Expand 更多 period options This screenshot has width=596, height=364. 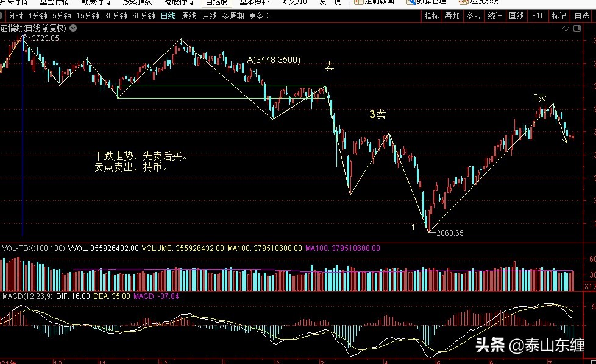[x=259, y=16]
